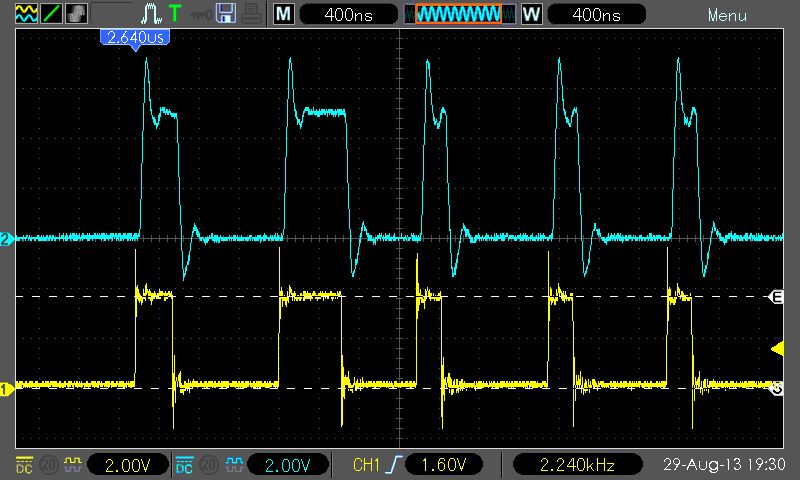Toggle CH1 bandwidth limit 20 indicator
This screenshot has height=480, width=800.
pos(47,465)
